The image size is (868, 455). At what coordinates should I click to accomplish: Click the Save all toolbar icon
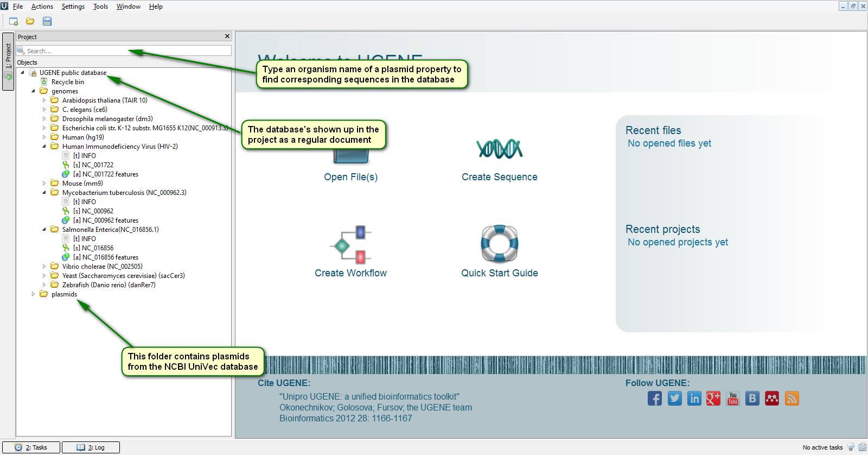click(47, 21)
